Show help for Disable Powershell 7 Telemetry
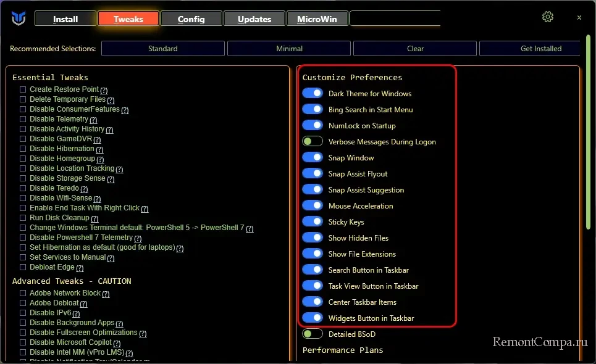Image resolution: width=596 pixels, height=364 pixels. tap(138, 238)
